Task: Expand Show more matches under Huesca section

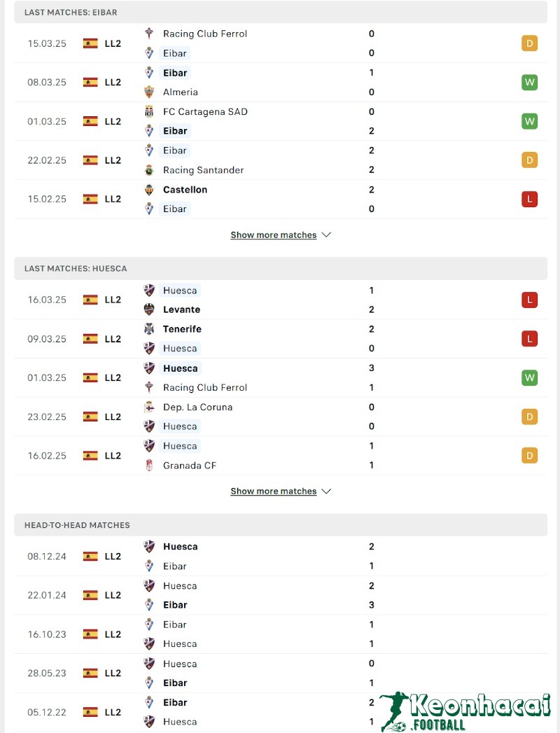Action: [274, 491]
